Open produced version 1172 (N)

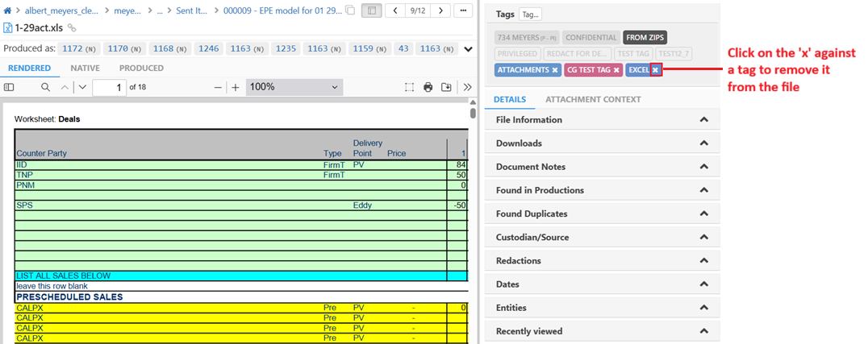(x=78, y=49)
